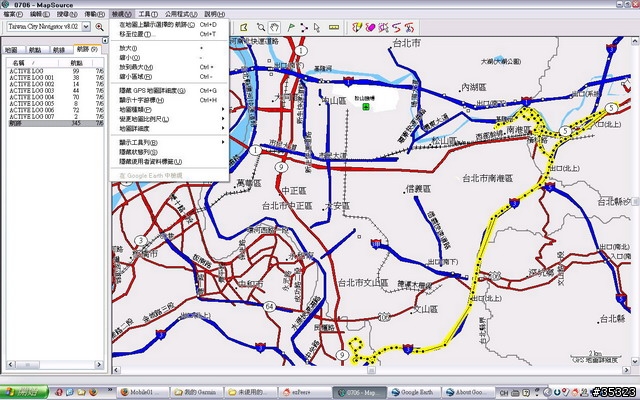
Task: Toggle 隱藏 GPS 地圖詳細度(G) menu item
Action: pos(169,91)
